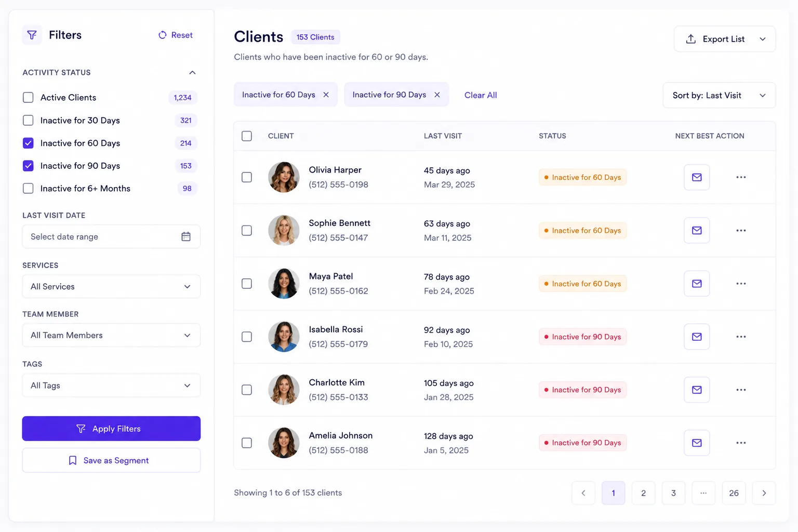Click Maya Patel's profile picture
This screenshot has width=798, height=532.
coord(284,284)
